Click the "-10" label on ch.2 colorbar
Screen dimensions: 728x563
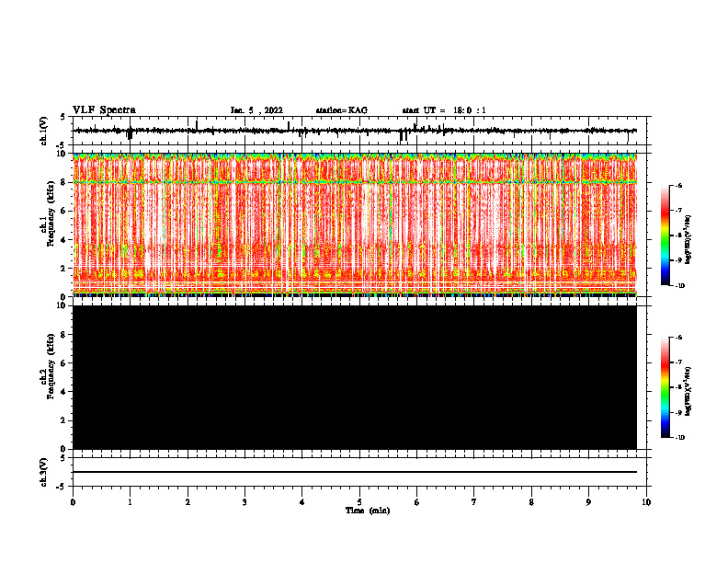679,437
